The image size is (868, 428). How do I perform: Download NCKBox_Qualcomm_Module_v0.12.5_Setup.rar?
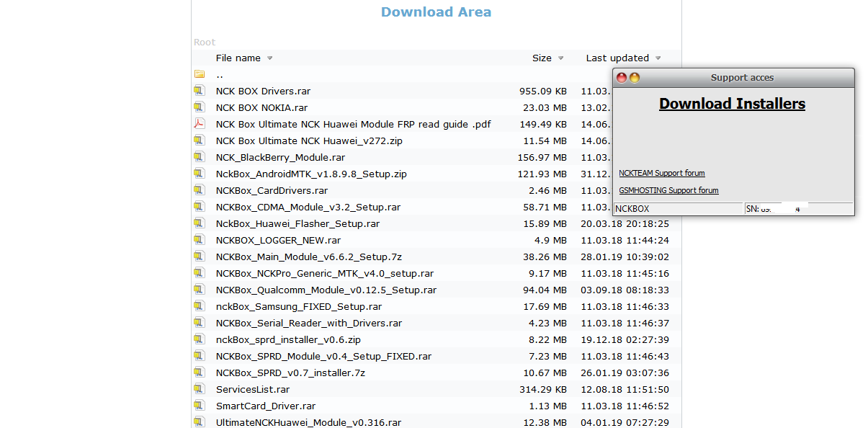tap(326, 290)
